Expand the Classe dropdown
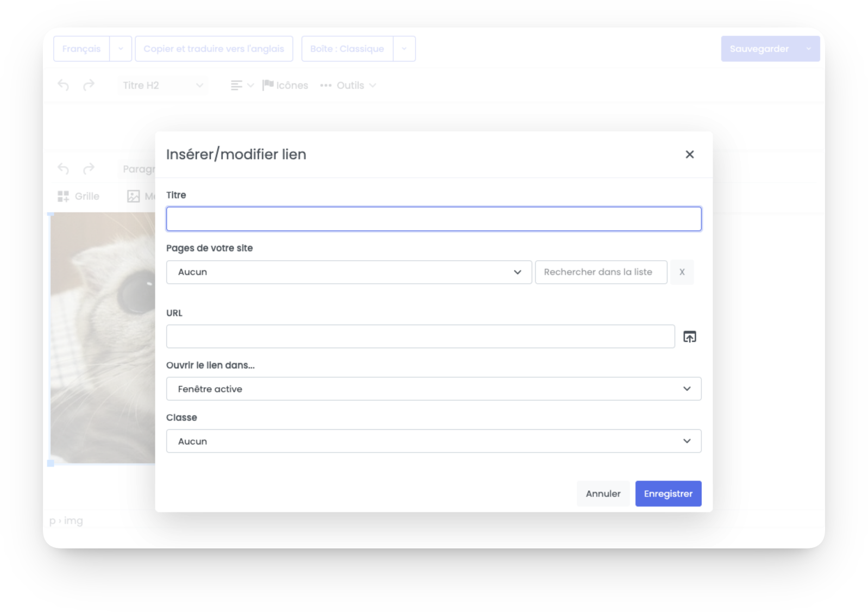This screenshot has width=868, height=612. 433,441
